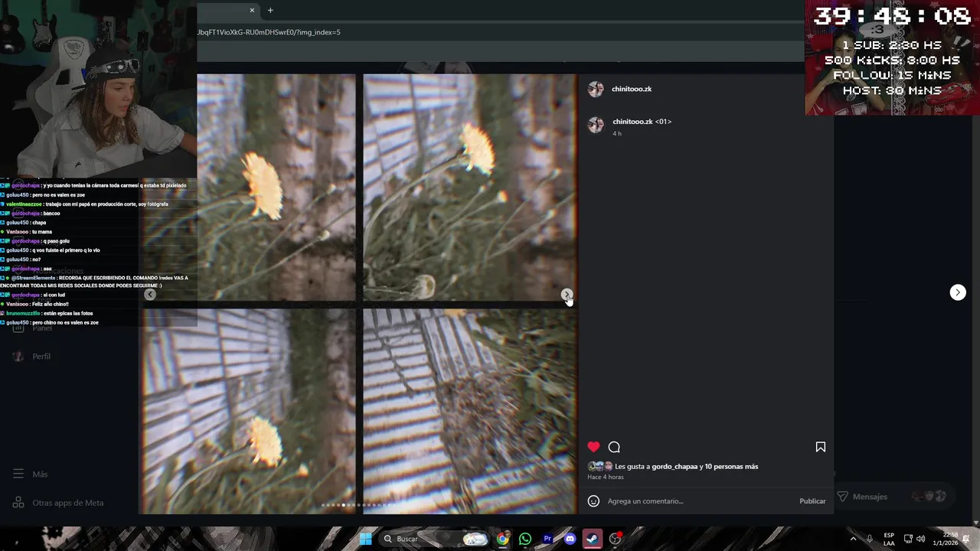
Task: Open the clock showing 22:58
Action: coord(945,539)
